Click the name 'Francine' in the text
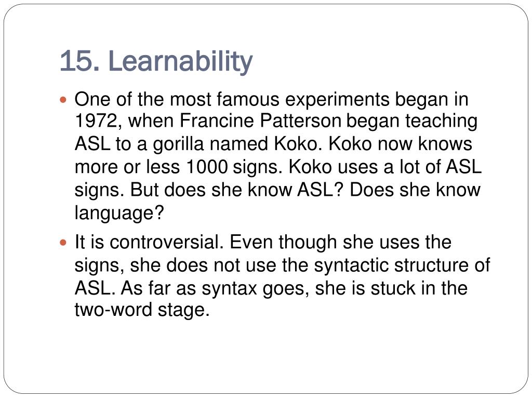 tap(217, 121)
